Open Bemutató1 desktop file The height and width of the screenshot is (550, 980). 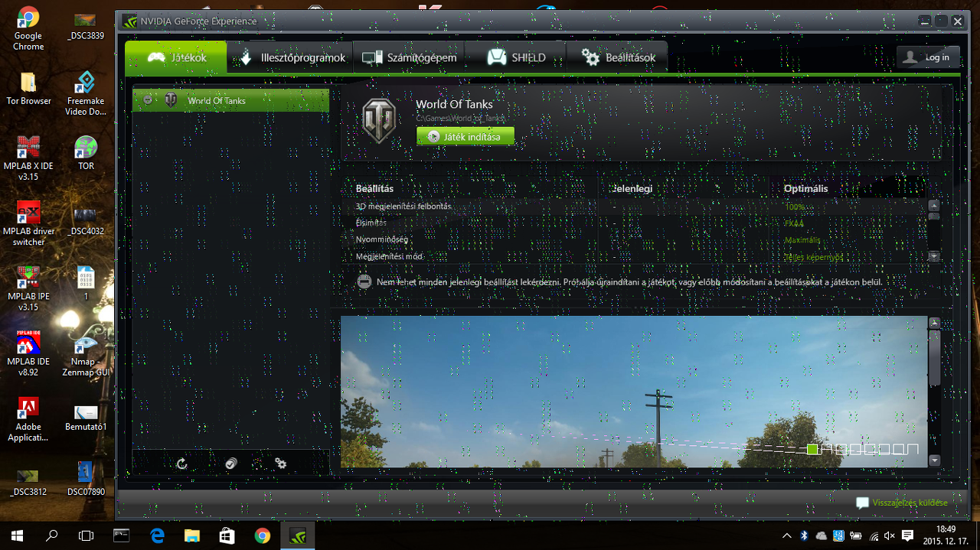86,418
